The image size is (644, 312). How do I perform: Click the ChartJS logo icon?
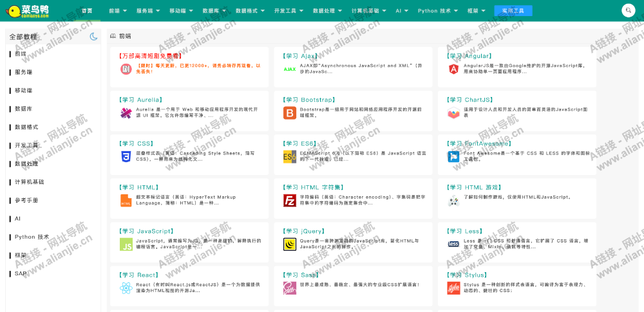pos(454,113)
